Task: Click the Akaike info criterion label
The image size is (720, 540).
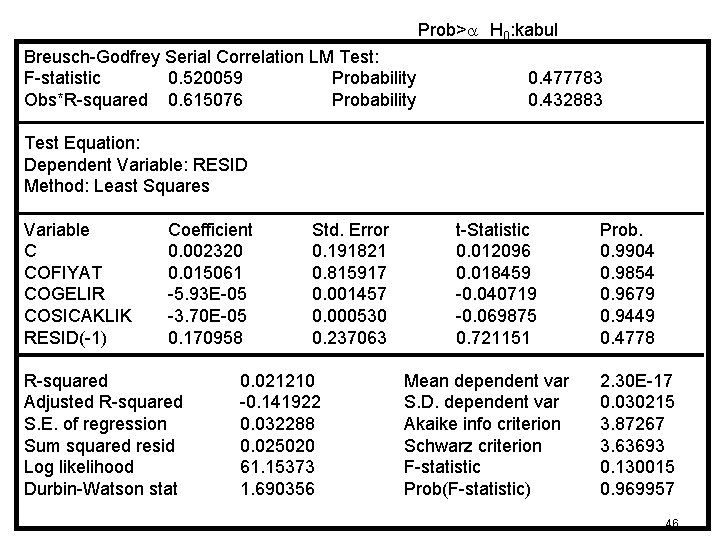Action: tap(482, 424)
